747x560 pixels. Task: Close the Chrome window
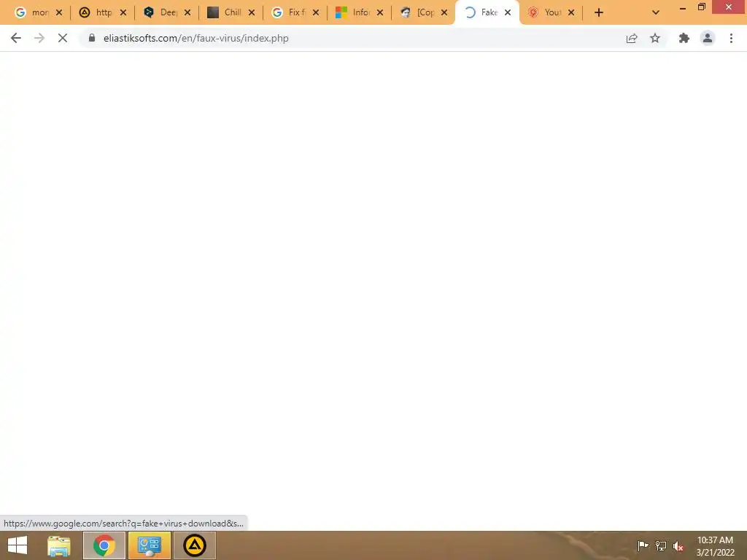(729, 7)
